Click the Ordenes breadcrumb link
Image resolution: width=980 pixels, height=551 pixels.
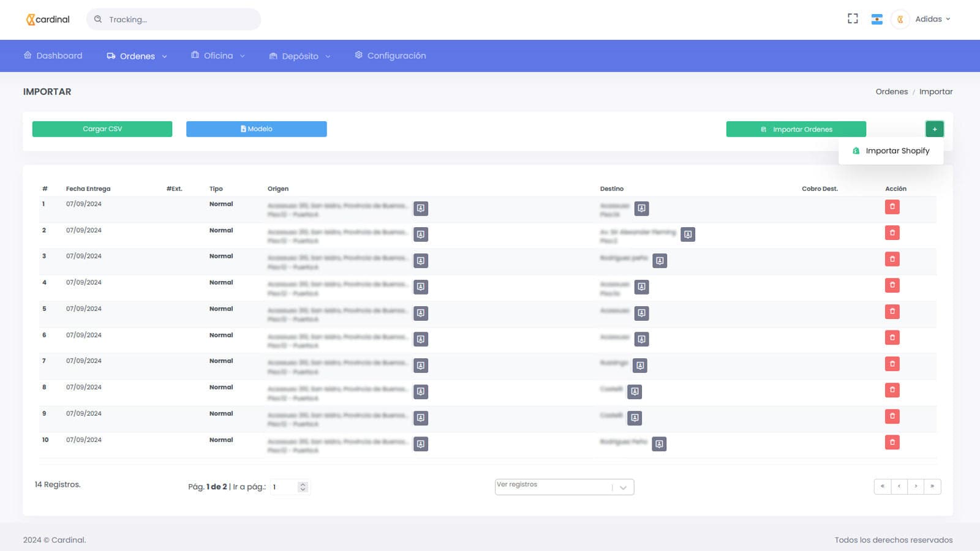coord(891,92)
